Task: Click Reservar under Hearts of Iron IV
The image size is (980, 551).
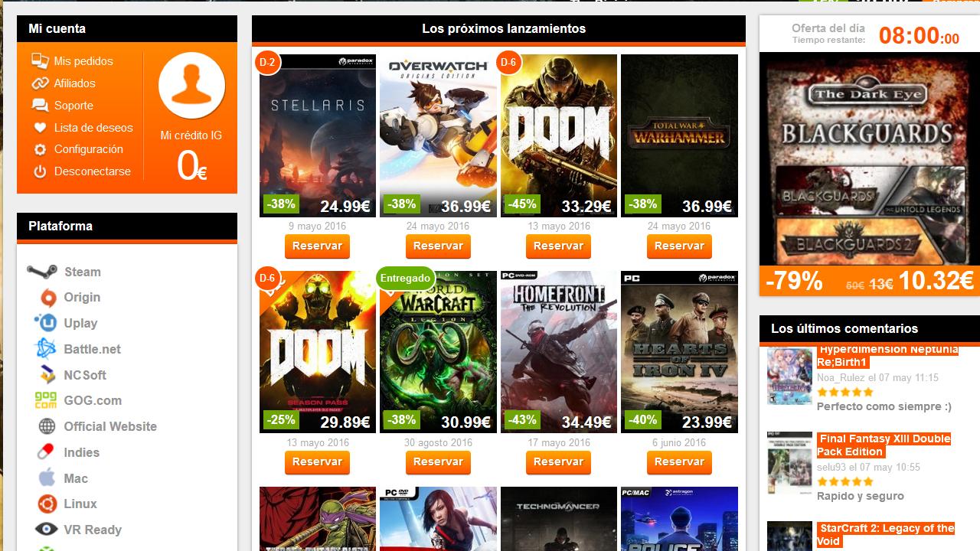Action: click(x=679, y=462)
